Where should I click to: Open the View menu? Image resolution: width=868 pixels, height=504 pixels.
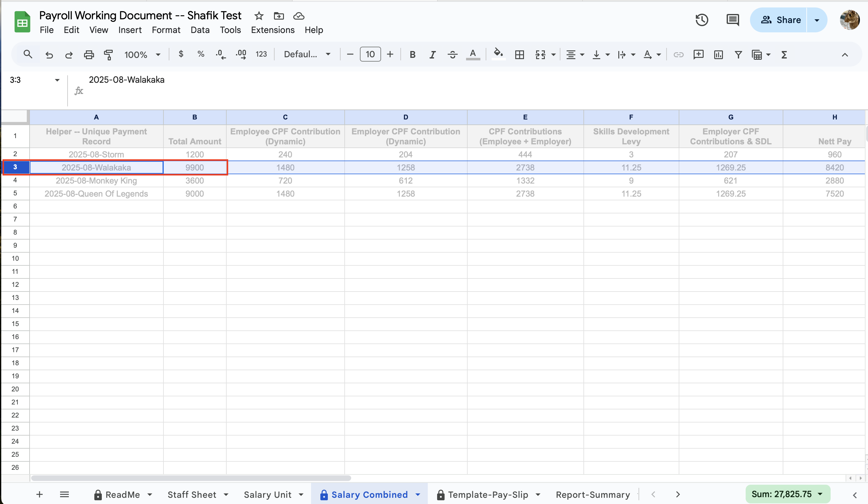[x=98, y=30]
